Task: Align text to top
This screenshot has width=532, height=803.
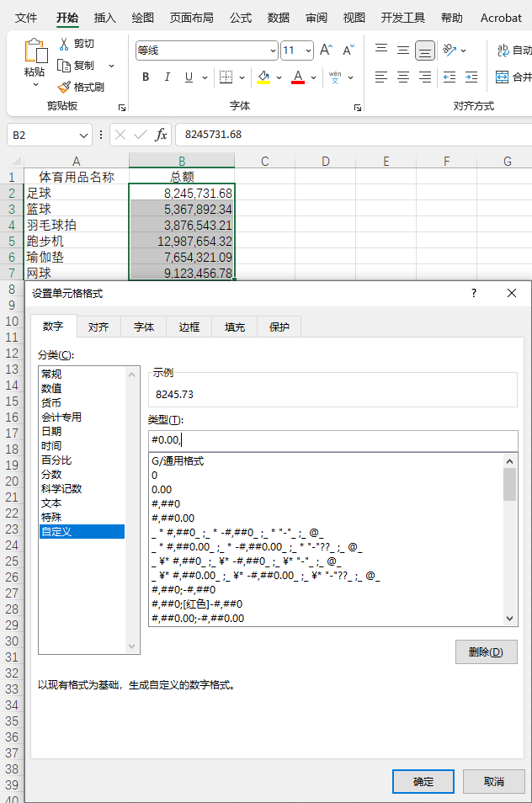Action: coord(381,50)
